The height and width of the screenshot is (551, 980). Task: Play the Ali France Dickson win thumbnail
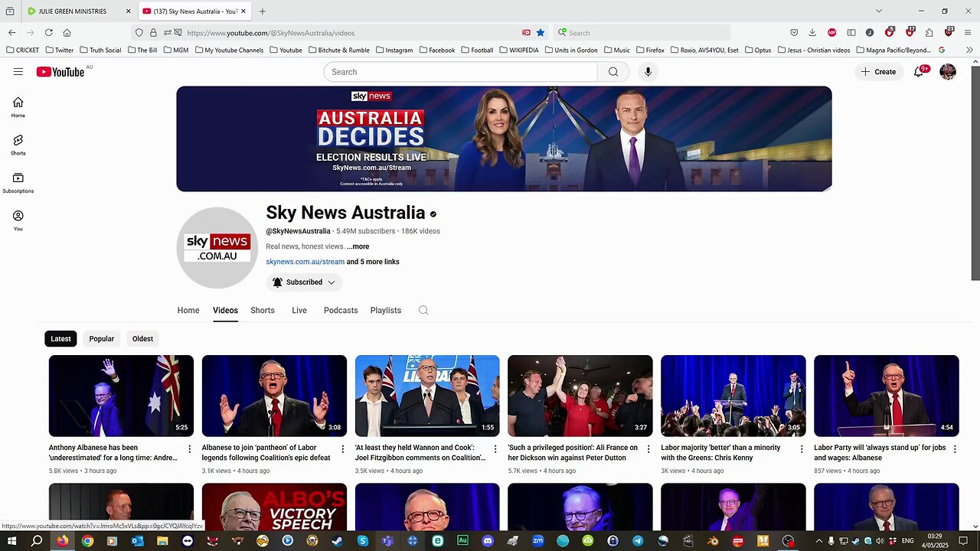tap(580, 396)
